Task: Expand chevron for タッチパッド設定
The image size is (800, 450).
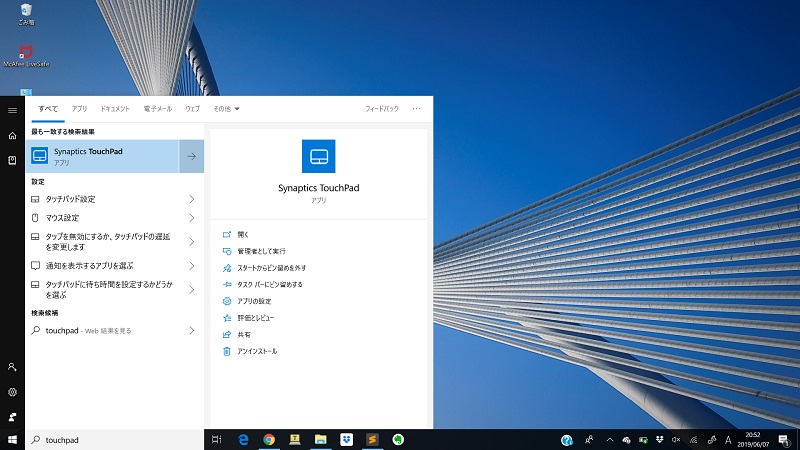Action: pos(191,199)
